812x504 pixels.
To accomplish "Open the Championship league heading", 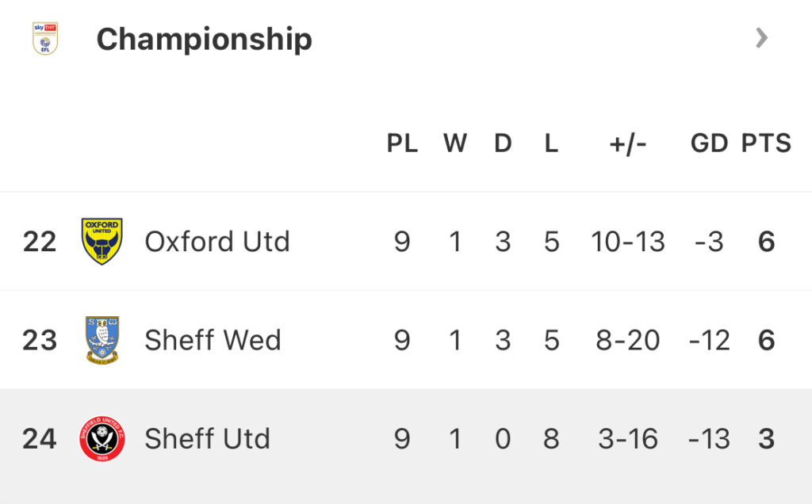I will pos(204,38).
